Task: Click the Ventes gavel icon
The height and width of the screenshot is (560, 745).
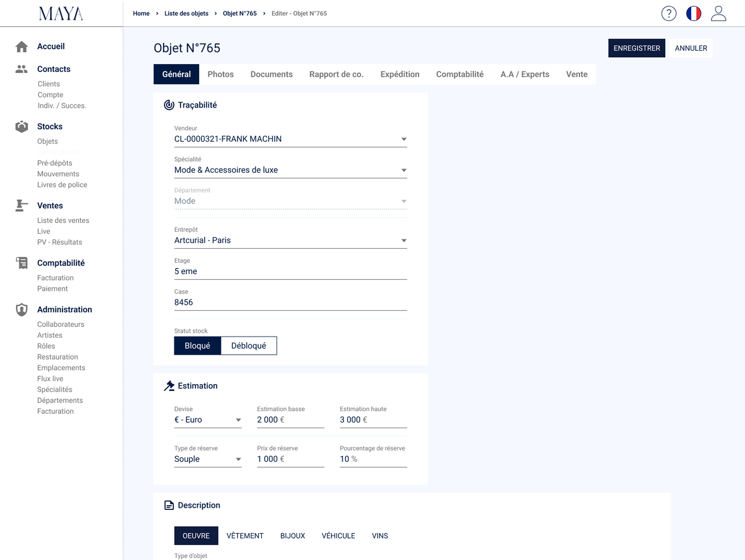Action: pyautogui.click(x=21, y=206)
